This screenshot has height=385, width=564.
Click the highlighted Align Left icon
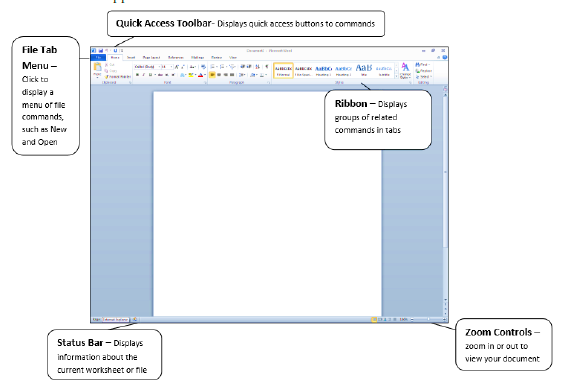[212, 75]
